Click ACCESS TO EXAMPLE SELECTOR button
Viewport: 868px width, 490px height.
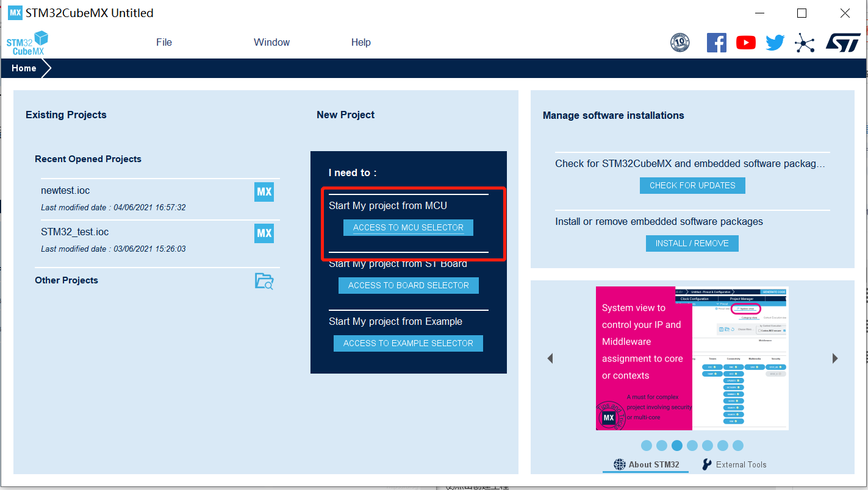point(408,343)
